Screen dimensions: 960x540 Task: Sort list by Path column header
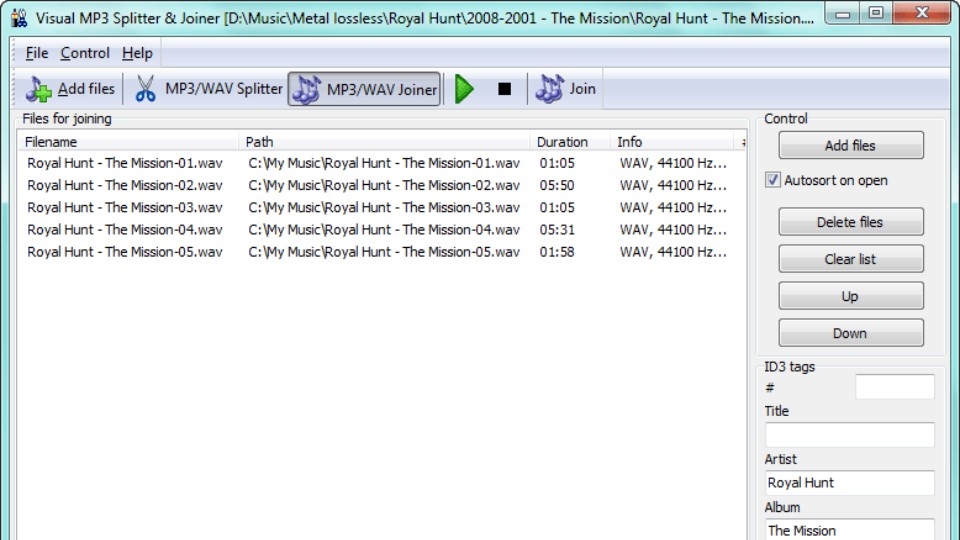pyautogui.click(x=384, y=142)
